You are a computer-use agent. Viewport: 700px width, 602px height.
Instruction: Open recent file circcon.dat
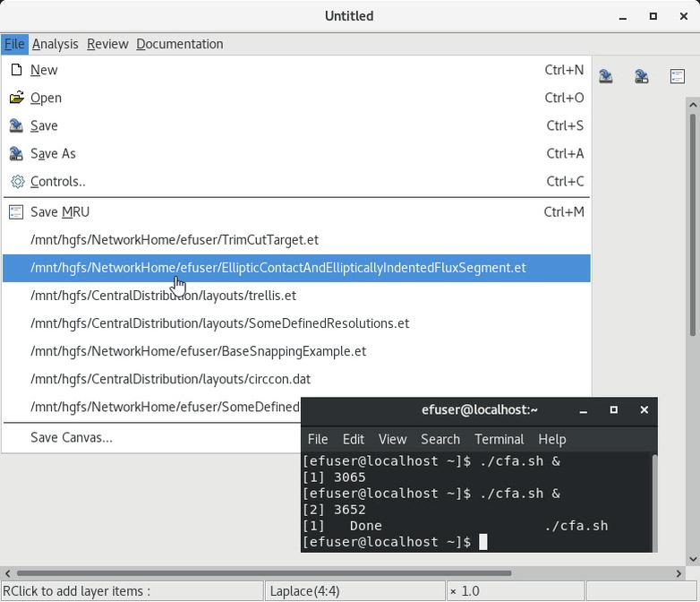170,378
